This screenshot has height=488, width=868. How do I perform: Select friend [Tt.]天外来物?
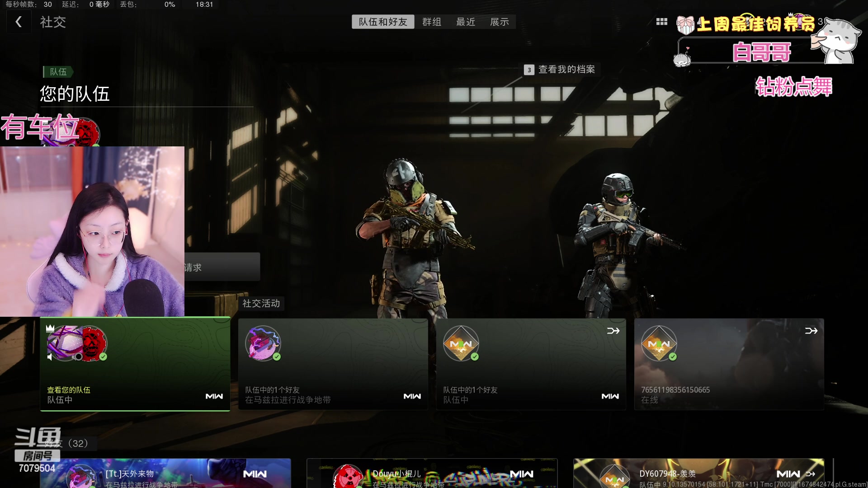tap(165, 473)
